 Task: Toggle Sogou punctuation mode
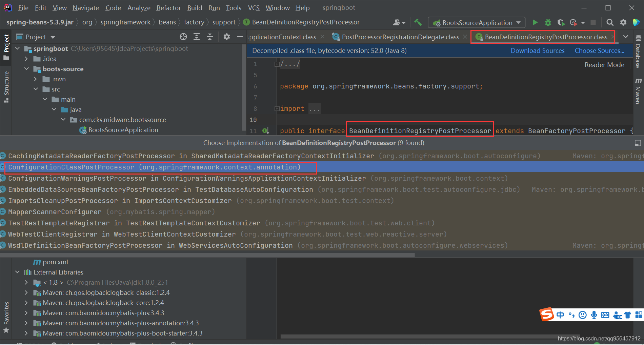click(571, 315)
